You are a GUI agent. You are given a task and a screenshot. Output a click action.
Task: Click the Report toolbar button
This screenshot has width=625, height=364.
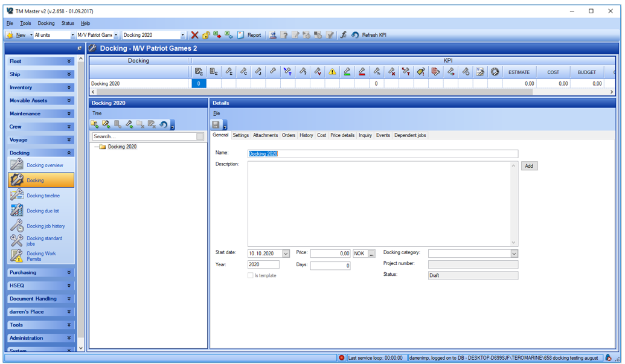click(x=249, y=35)
